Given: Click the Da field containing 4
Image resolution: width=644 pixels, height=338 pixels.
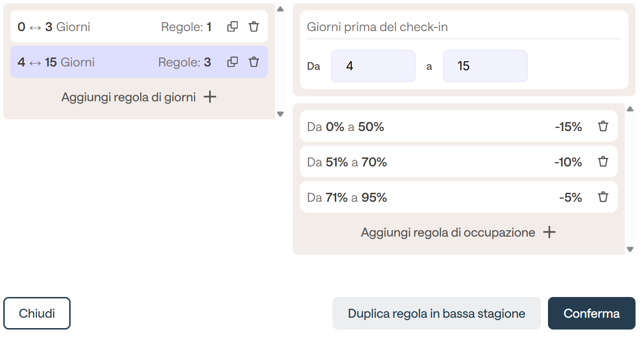Looking at the screenshot, I should pos(373,66).
